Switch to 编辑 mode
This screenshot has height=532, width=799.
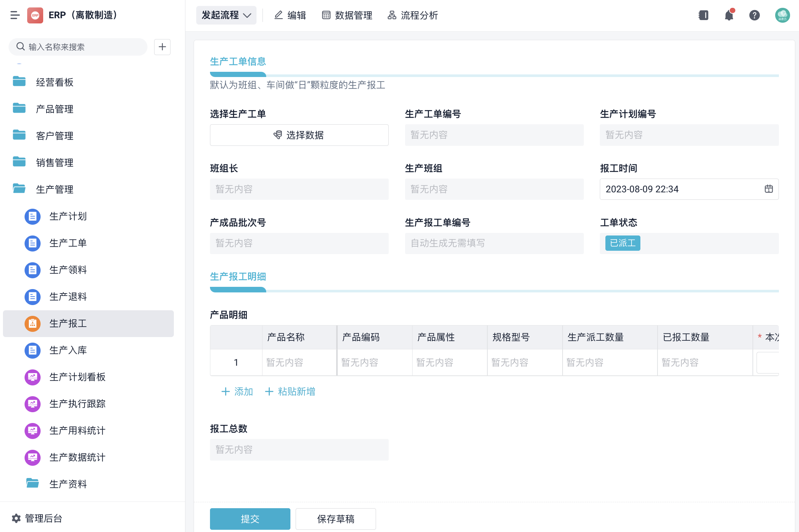click(290, 15)
